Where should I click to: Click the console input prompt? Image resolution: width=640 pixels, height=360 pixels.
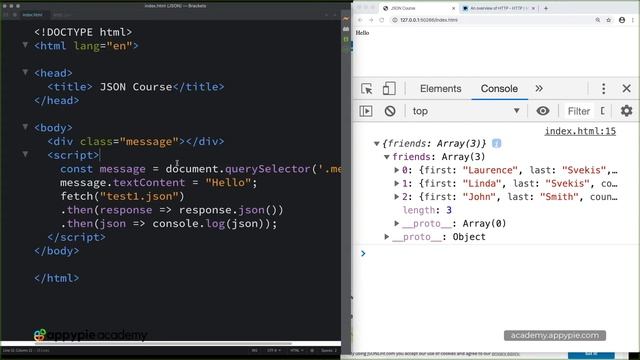[494, 253]
